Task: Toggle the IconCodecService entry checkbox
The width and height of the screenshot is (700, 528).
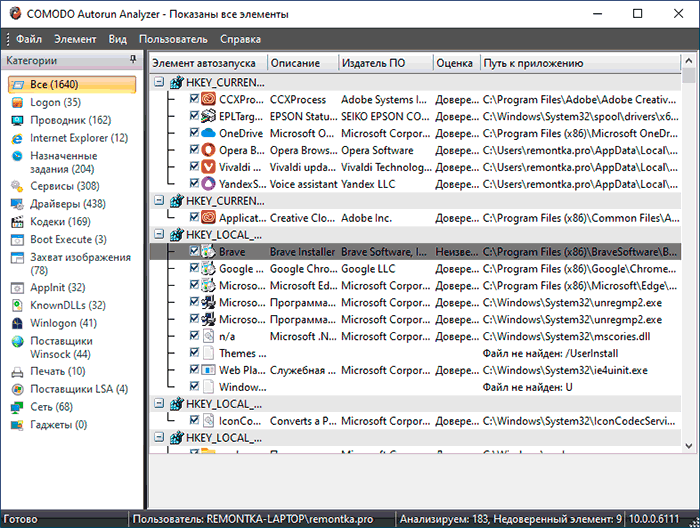Action: pos(194,420)
